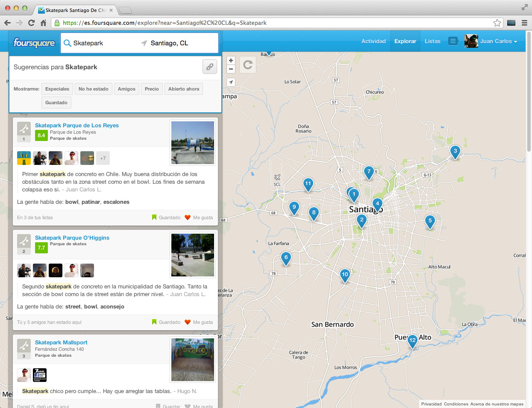Click the 7.7 rating badge
Image resolution: width=532 pixels, height=408 pixels.
41,248
